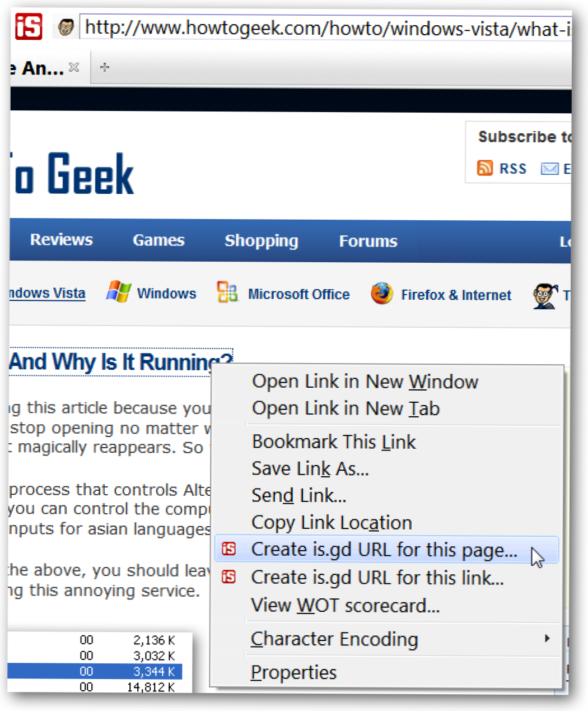Click into the URL address field
Screen dimensions: 588x711
click(x=325, y=27)
